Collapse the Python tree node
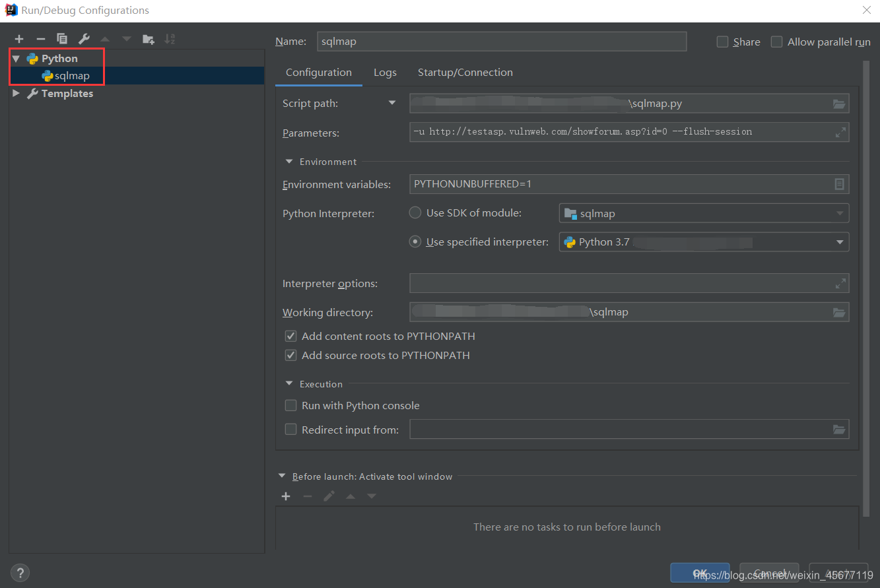 point(17,59)
